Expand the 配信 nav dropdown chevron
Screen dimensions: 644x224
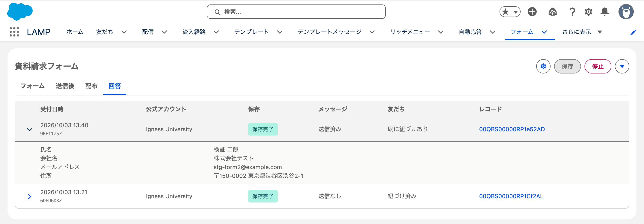pos(164,32)
